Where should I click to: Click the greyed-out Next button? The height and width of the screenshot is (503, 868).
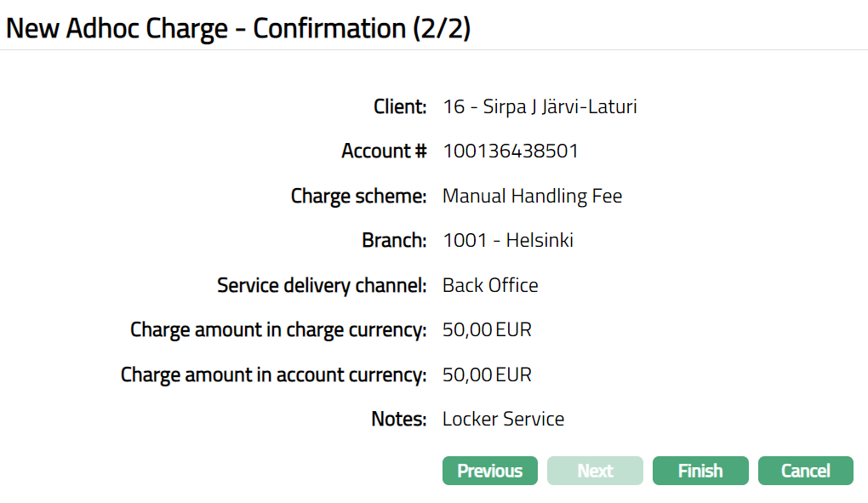tap(595, 471)
